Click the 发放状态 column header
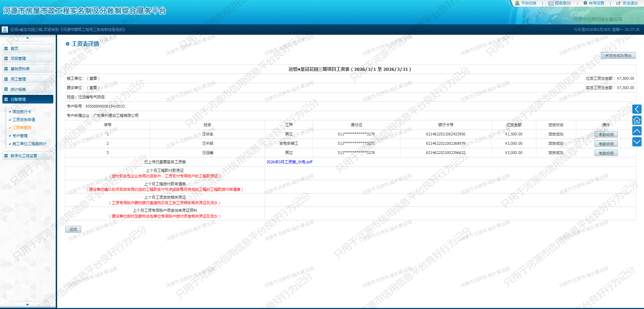Viewport: 644px width, 309px height. [x=556, y=125]
